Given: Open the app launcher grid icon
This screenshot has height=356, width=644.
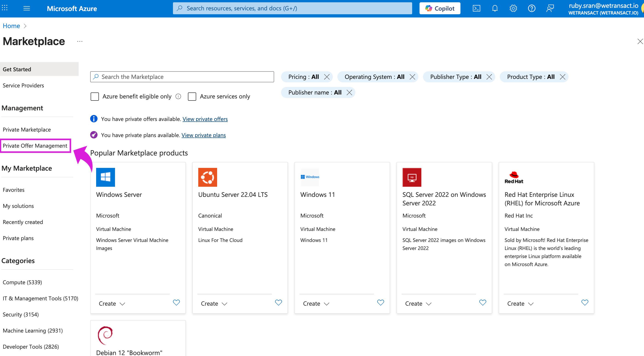Looking at the screenshot, I should pos(5,8).
